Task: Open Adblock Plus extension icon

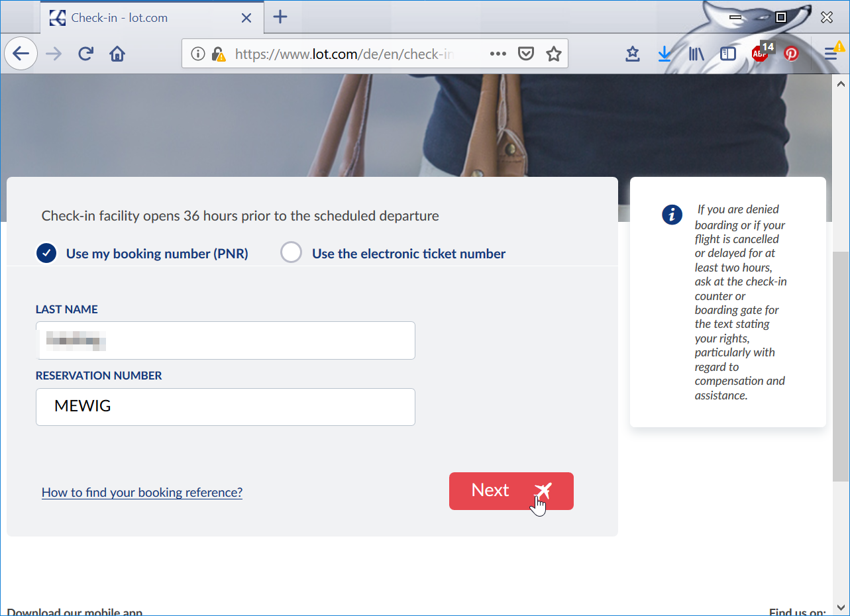Action: click(761, 53)
